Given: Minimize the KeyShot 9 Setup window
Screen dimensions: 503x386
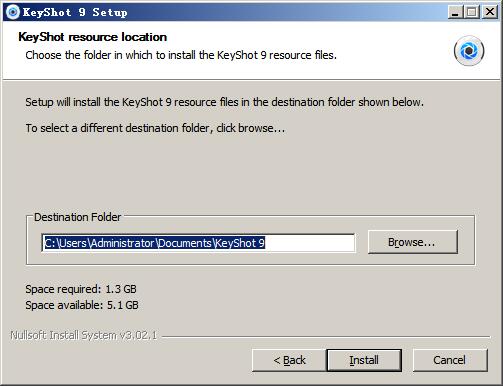Looking at the screenshot, I should pos(455,12).
